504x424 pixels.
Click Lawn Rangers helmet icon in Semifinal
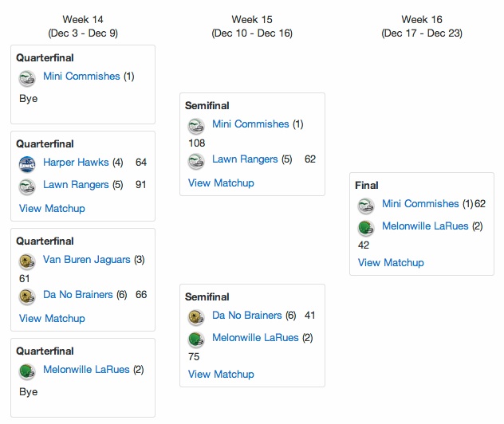[196, 161]
